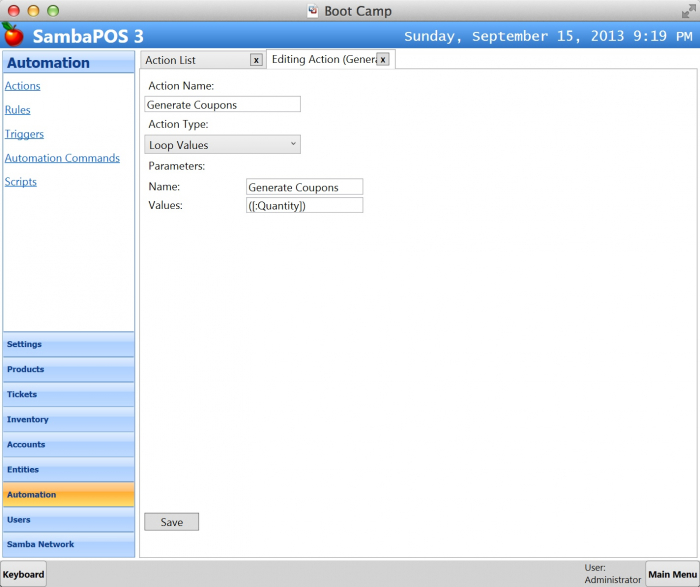Expand the Samba Network section

68,545
